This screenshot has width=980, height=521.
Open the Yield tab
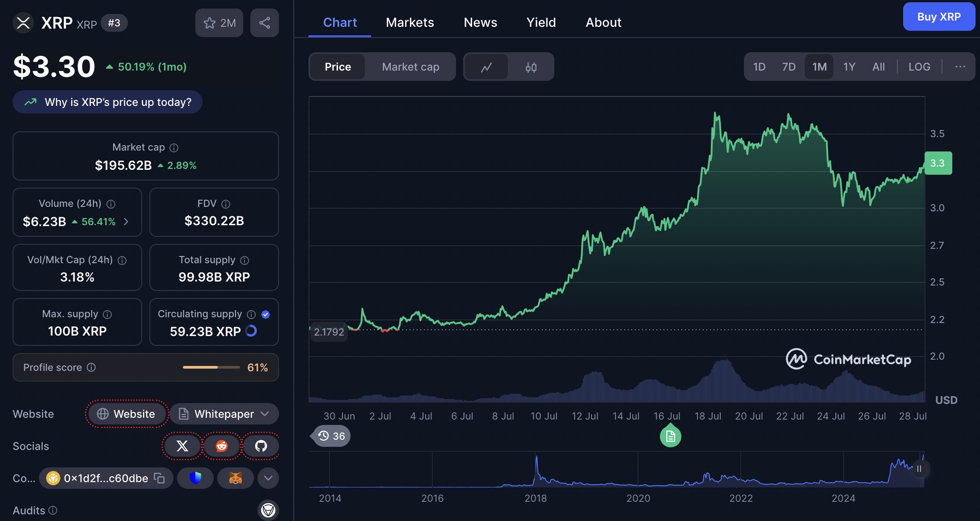coord(541,22)
